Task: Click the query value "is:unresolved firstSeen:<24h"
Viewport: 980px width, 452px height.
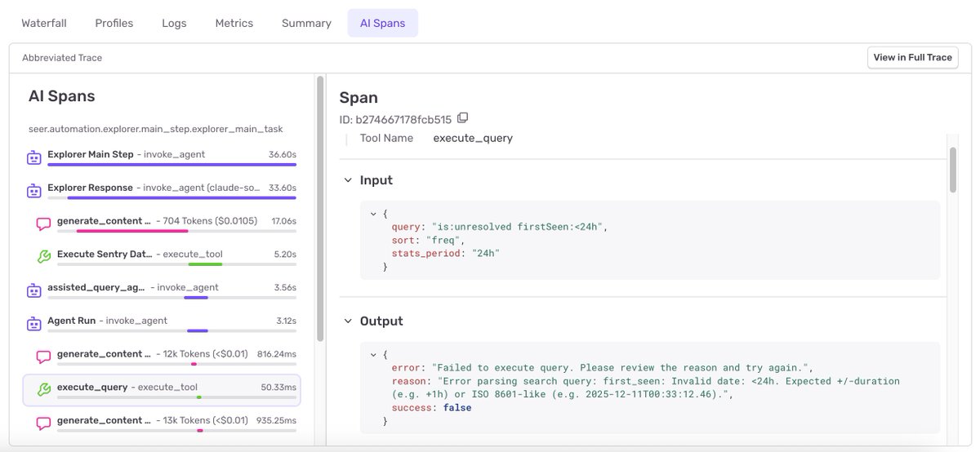Action: (516, 227)
